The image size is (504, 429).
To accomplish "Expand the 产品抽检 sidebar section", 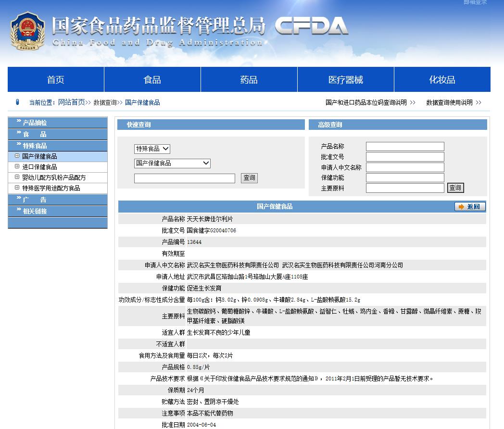I will tap(58, 123).
